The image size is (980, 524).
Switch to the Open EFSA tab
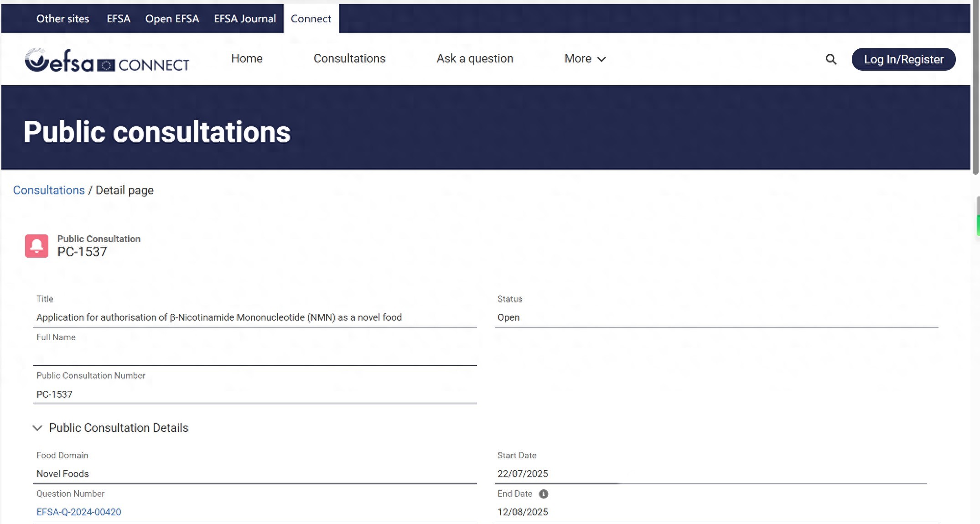click(x=172, y=19)
